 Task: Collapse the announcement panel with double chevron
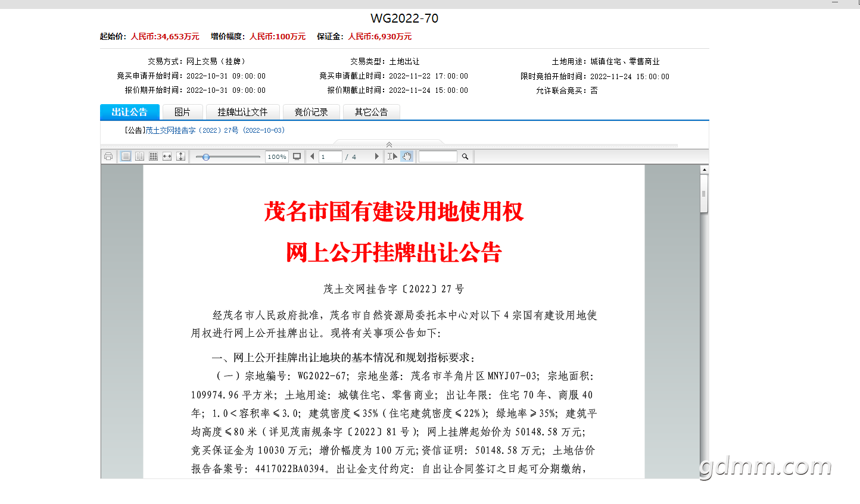(x=389, y=145)
